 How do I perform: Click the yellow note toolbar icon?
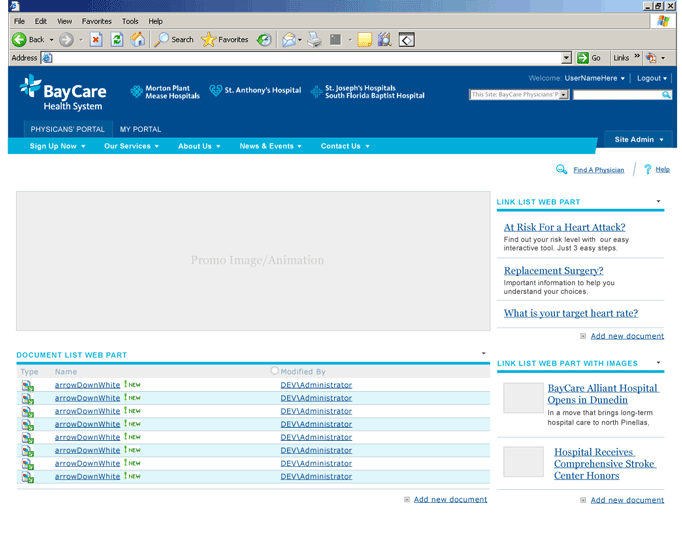pyautogui.click(x=364, y=40)
